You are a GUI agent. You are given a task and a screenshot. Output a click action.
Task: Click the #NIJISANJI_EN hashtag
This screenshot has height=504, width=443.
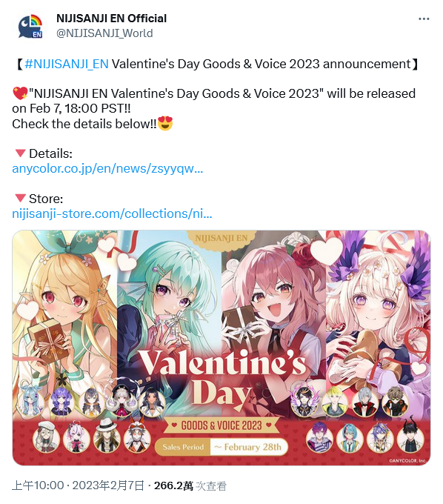point(67,64)
